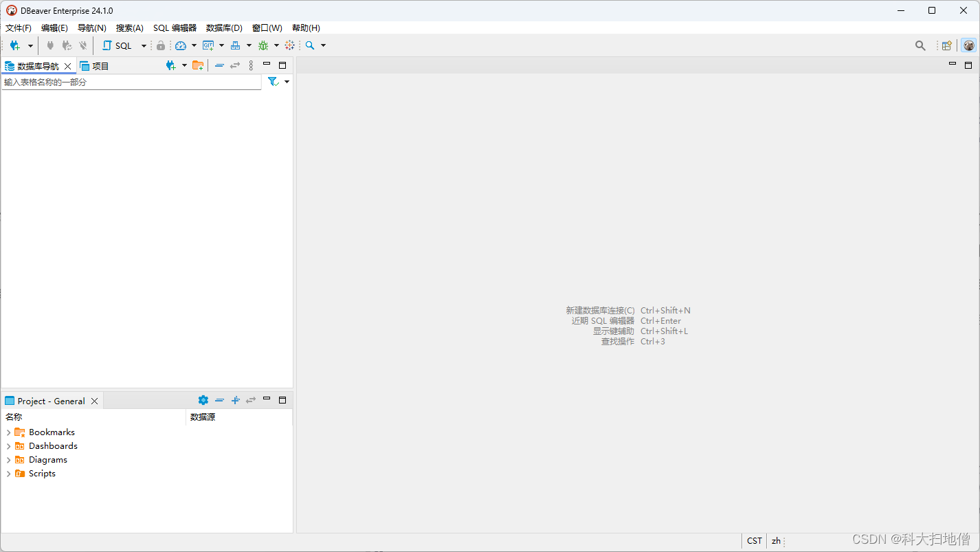
Task: Create new folder in database navigator toolbar
Action: (x=197, y=65)
